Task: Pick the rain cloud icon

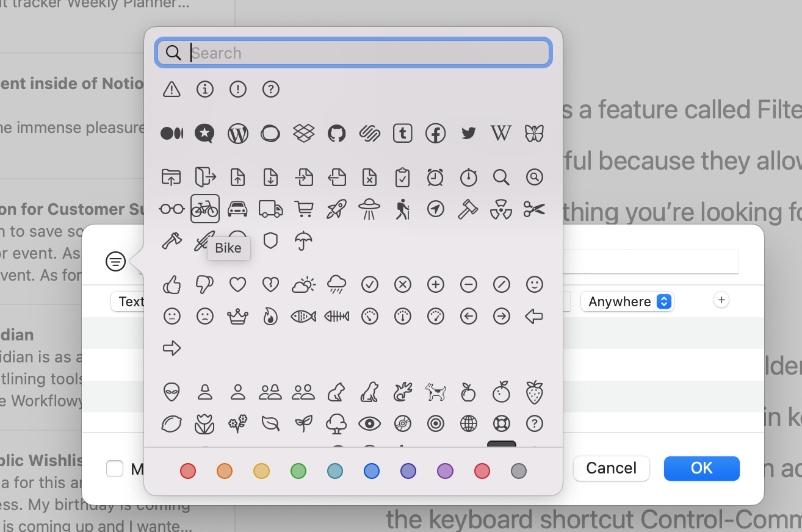Action: 336,284
